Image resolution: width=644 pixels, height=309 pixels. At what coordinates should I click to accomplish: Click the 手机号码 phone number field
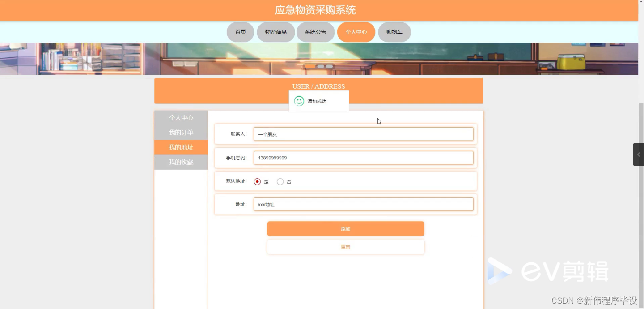point(363,158)
